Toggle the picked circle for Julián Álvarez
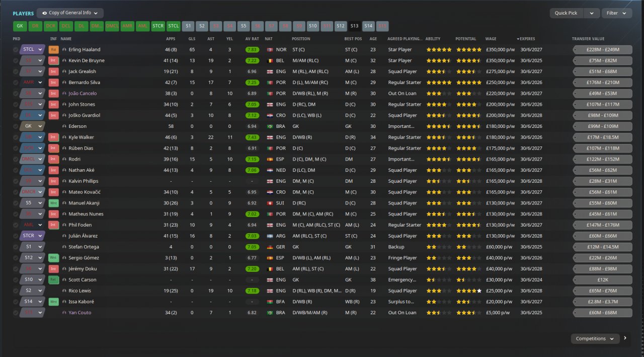Image resolution: width=644 pixels, height=357 pixels. [x=16, y=236]
